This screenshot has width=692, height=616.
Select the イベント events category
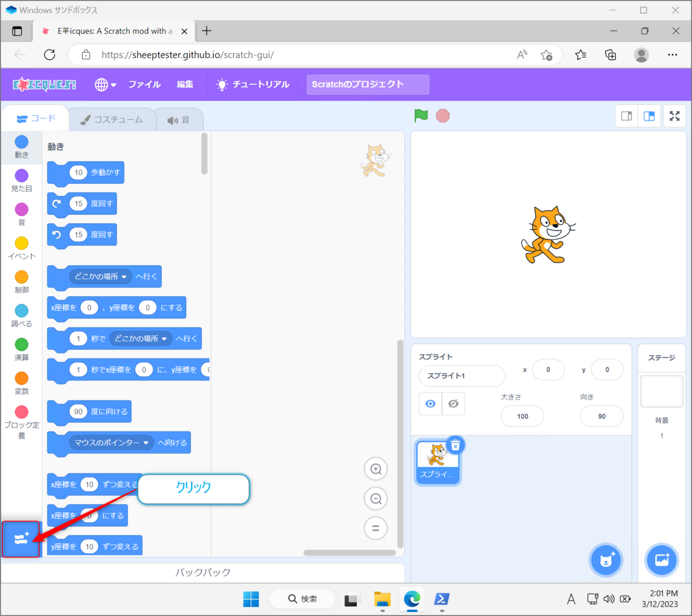(21, 248)
